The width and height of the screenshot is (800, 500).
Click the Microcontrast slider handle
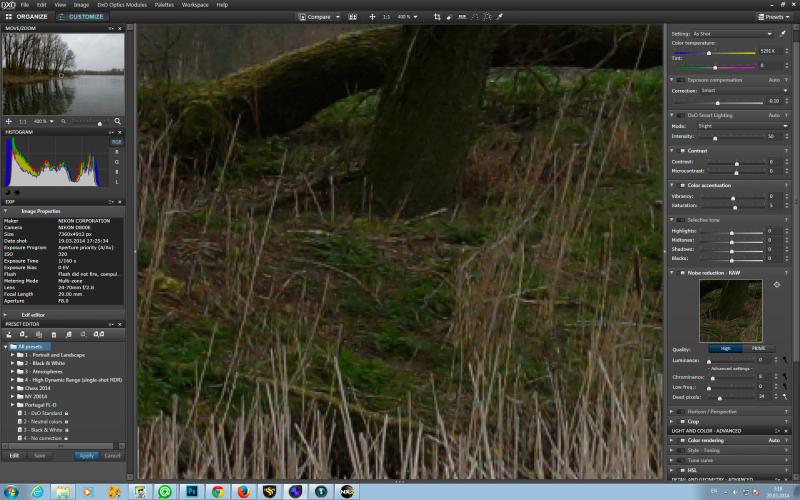pos(736,172)
